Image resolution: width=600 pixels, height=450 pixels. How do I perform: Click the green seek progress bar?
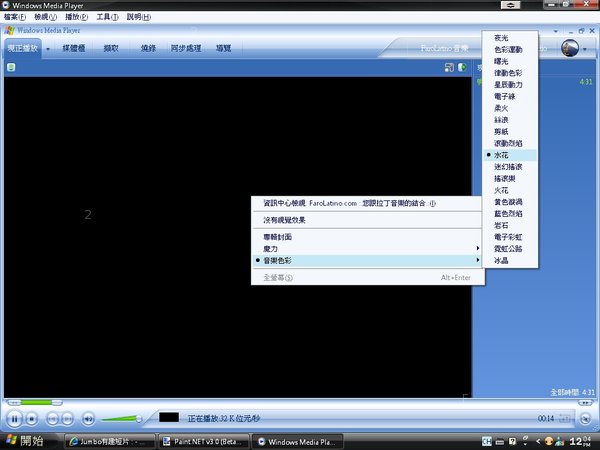35,403
